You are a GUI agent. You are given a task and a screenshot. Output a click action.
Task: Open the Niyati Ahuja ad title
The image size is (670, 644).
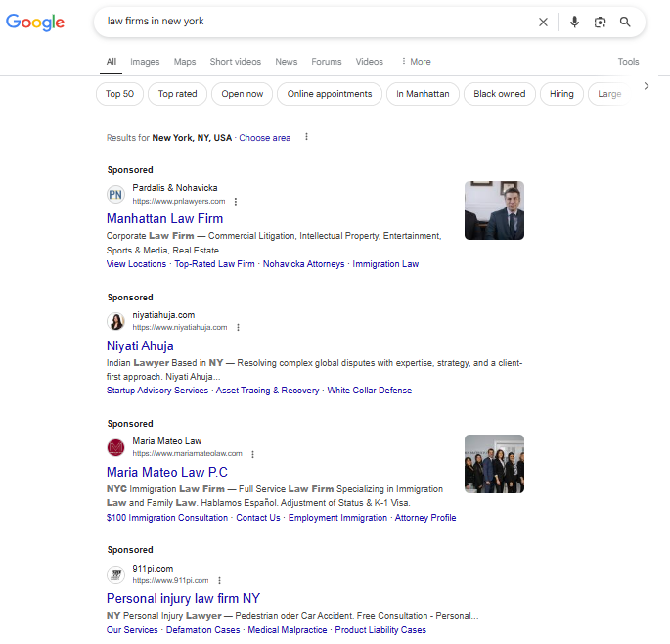[x=140, y=345]
